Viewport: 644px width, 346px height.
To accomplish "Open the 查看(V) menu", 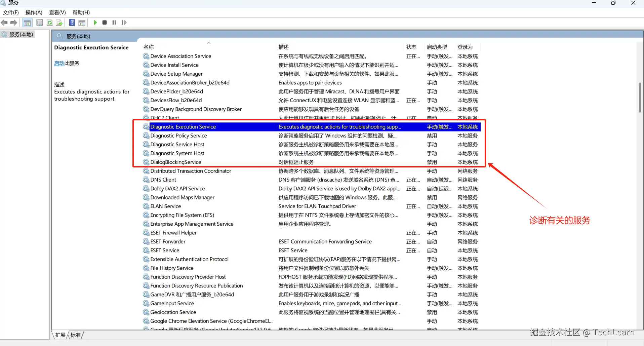I will 57,12.
